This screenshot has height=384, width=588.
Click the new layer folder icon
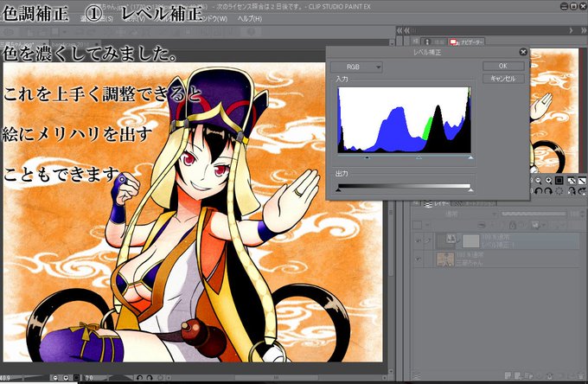pos(528,375)
